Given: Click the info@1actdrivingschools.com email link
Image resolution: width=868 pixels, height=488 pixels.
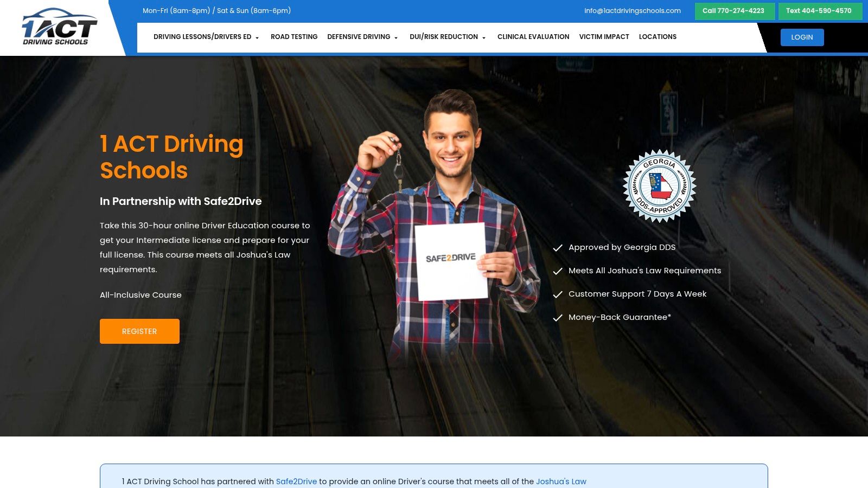Looking at the screenshot, I should (633, 11).
